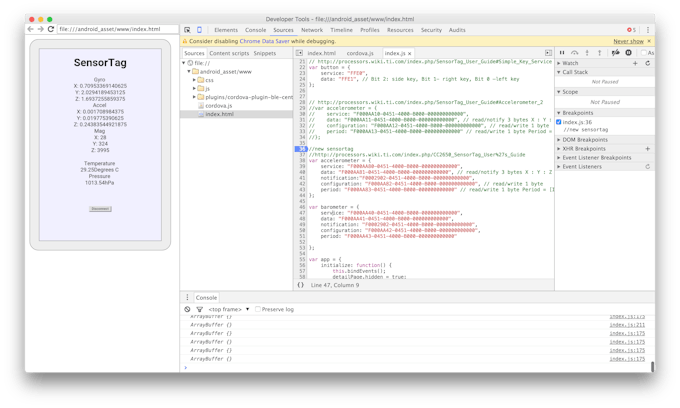This screenshot has width=680, height=408.
Task: Click the console vertical scrollbar thumb
Action: pyautogui.click(x=652, y=366)
